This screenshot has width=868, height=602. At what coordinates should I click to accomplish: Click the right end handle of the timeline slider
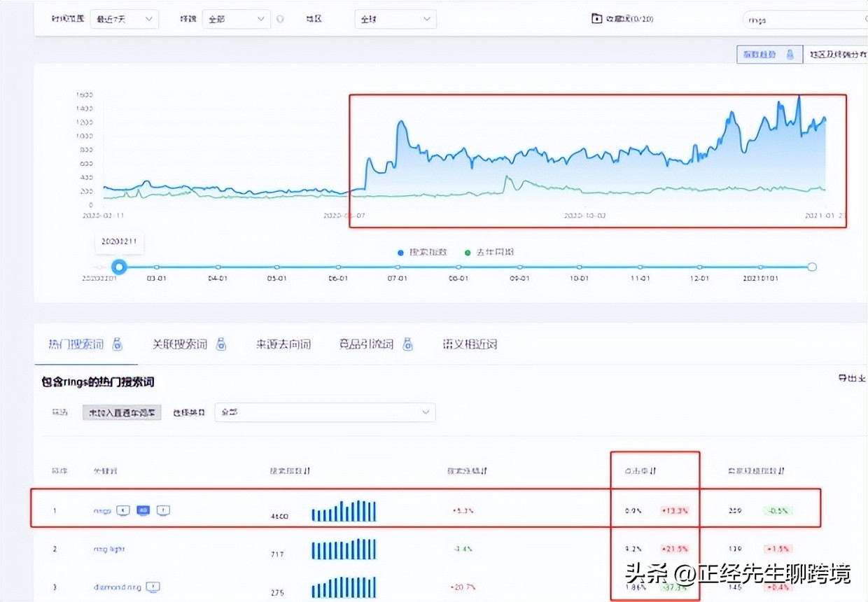[x=812, y=267]
